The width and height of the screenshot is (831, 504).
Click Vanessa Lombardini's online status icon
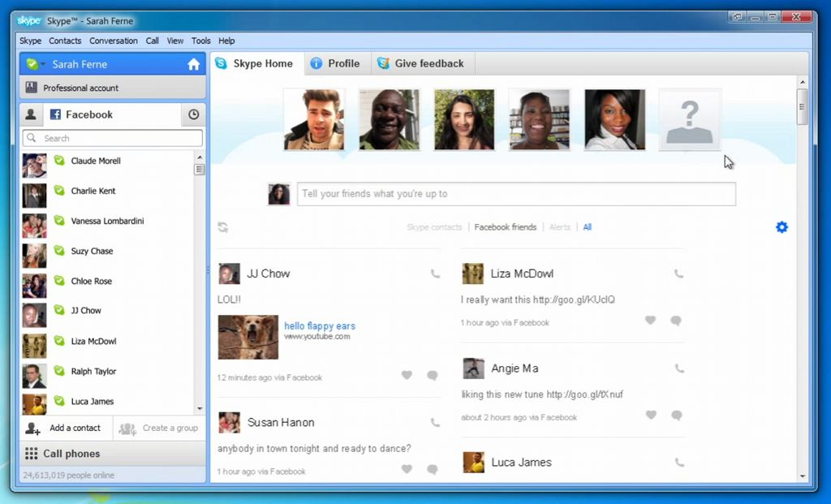(x=59, y=220)
